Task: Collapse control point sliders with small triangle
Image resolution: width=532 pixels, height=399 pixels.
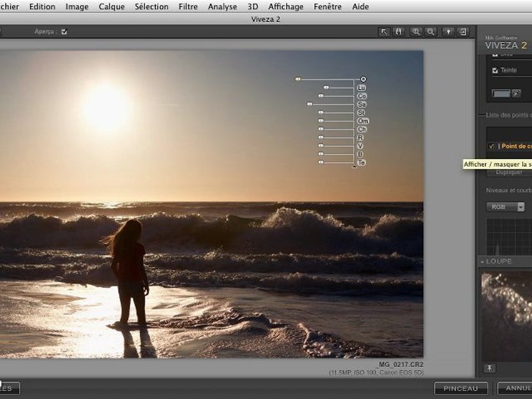Action: pyautogui.click(x=354, y=166)
